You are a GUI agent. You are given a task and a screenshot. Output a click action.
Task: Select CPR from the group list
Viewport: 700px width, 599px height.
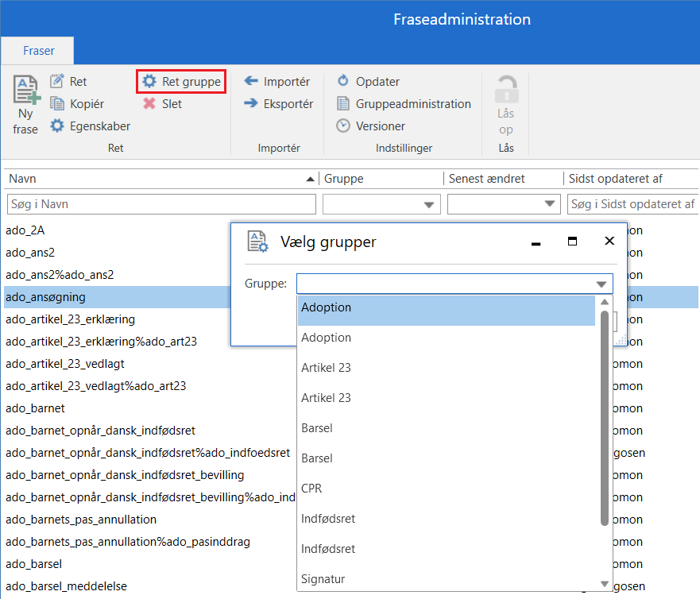(x=311, y=489)
